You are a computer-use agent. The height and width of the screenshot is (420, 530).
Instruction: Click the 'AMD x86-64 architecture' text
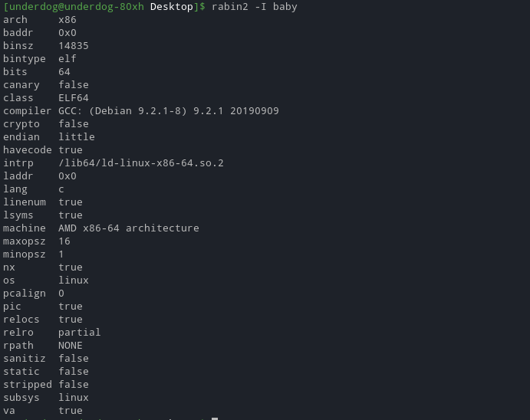(129, 228)
